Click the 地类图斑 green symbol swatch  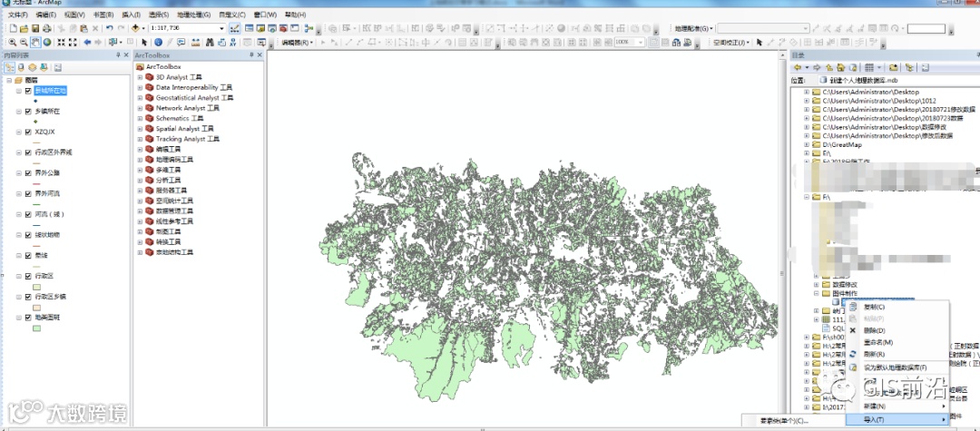click(x=37, y=328)
